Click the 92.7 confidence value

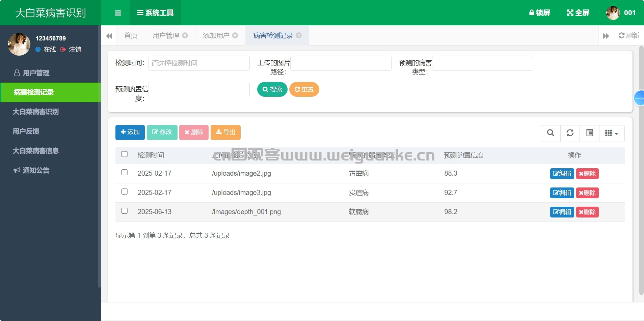tap(451, 193)
